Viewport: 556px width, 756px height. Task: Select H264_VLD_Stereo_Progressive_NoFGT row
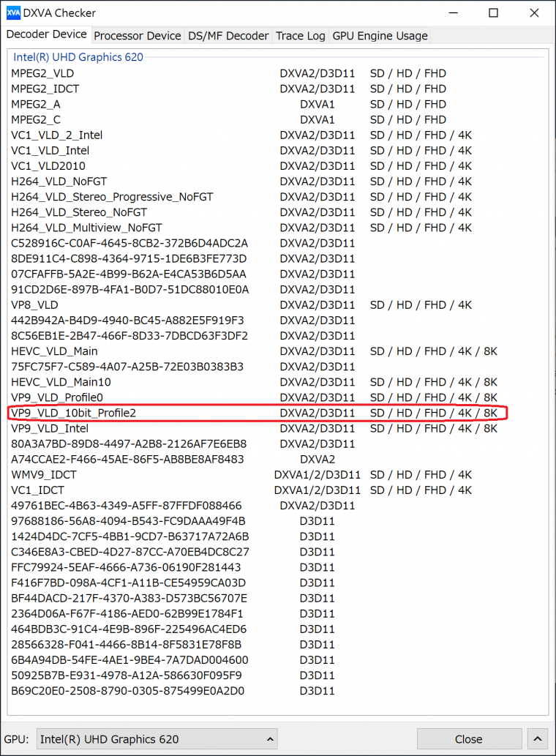tap(277, 197)
